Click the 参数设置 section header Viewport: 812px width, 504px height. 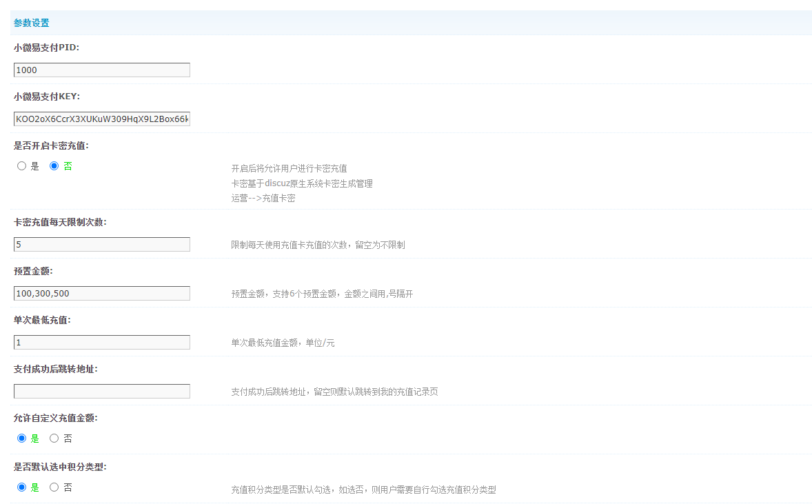click(x=32, y=23)
